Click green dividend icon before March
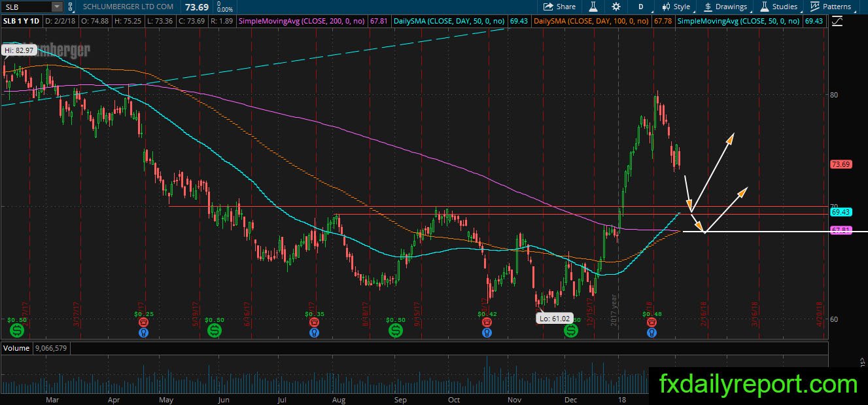Viewport: 868px width, 405px height. (16, 331)
